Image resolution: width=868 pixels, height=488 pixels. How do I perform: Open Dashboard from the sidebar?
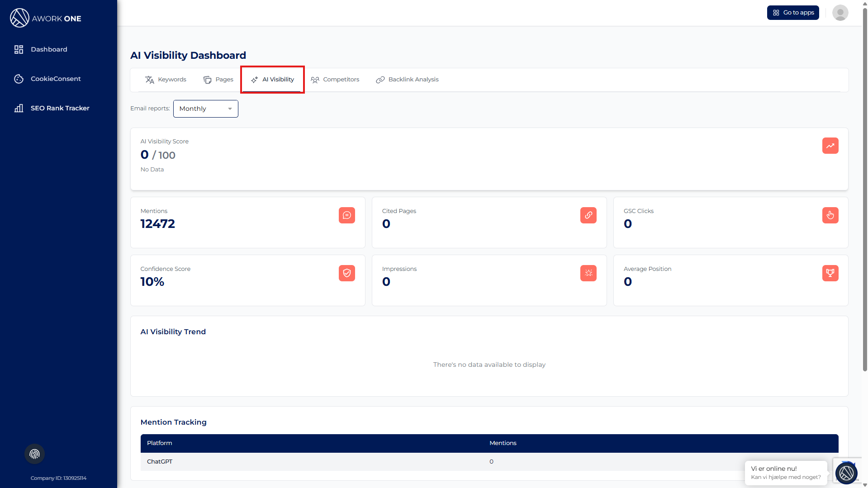[49, 49]
